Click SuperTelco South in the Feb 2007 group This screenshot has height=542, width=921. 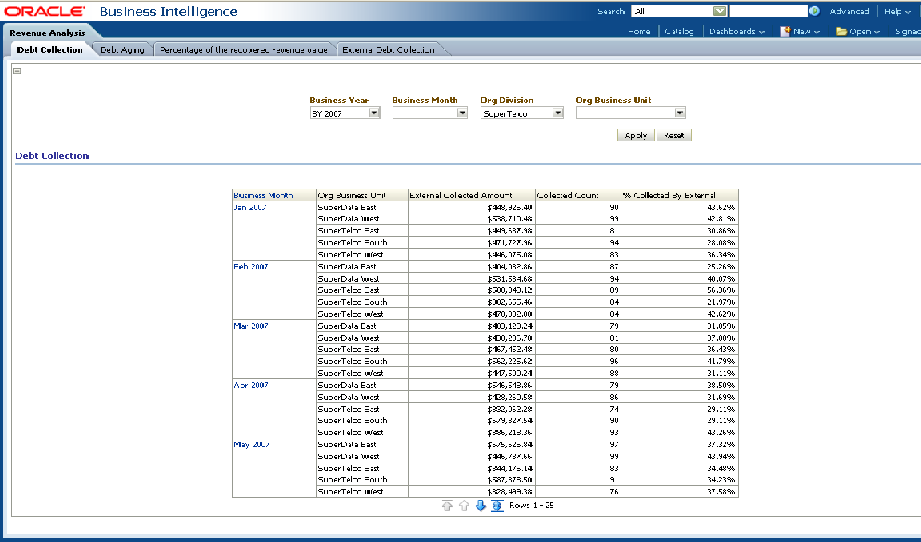(352, 302)
